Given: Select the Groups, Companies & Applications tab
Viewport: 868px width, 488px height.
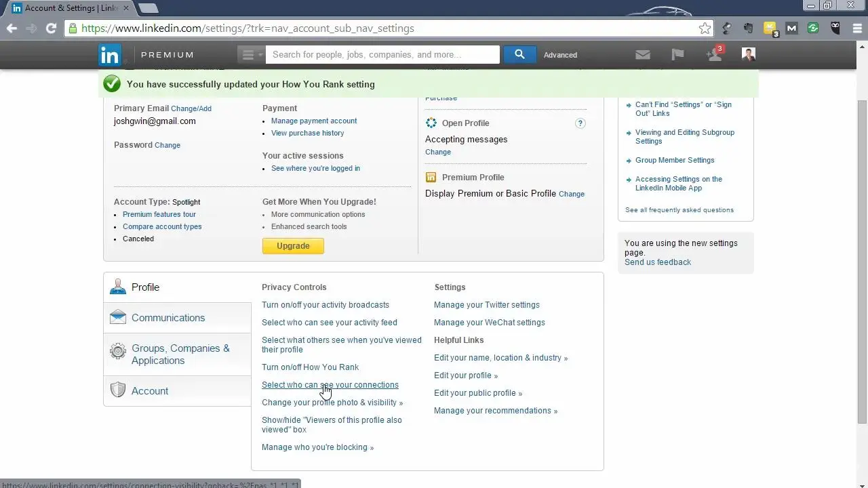Looking at the screenshot, I should (x=177, y=354).
